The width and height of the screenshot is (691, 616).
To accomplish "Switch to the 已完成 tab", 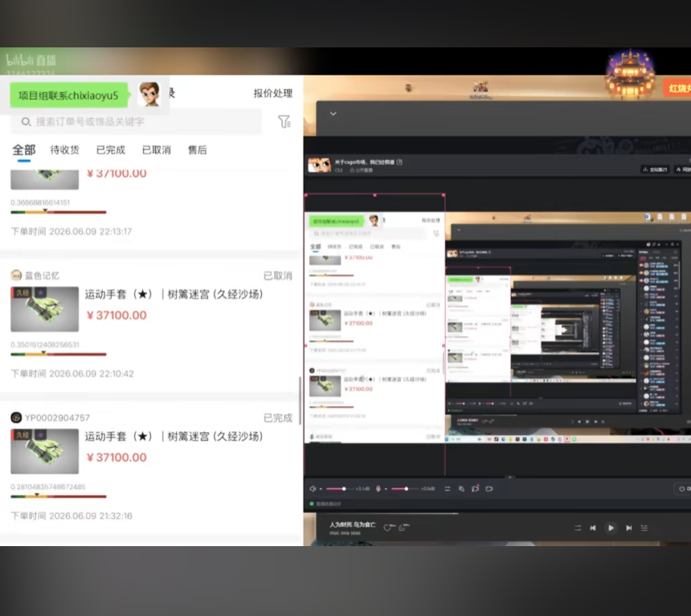I will 111,150.
